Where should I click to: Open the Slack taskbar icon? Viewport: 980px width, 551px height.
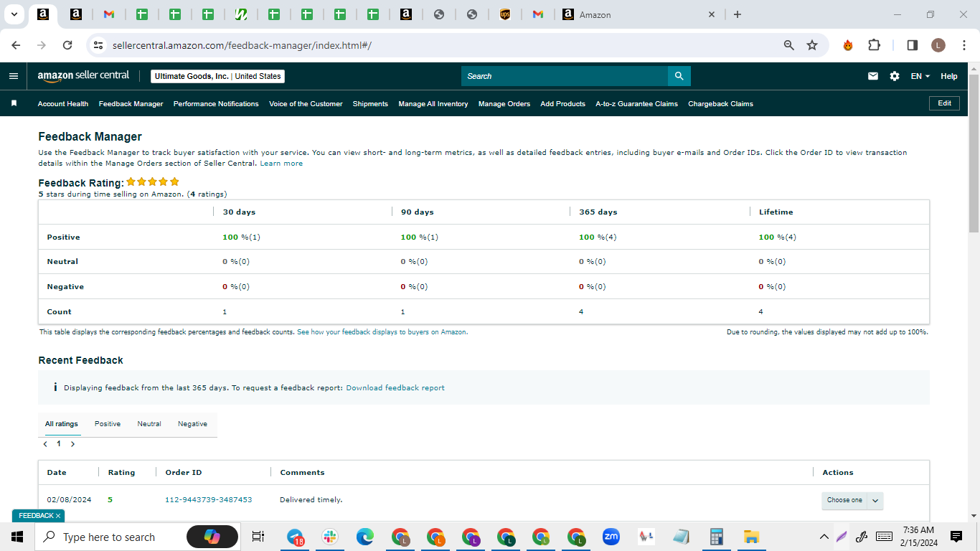tap(330, 537)
